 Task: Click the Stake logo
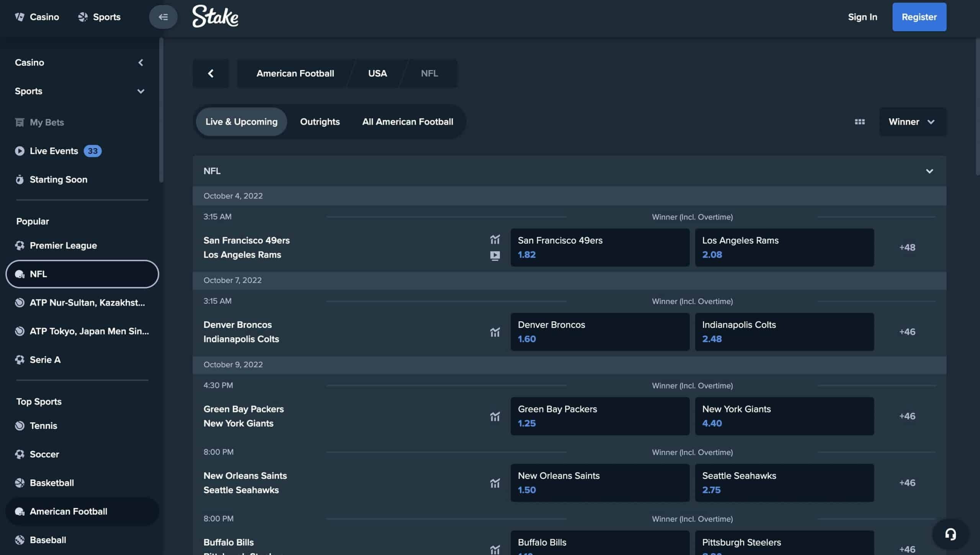tap(215, 16)
